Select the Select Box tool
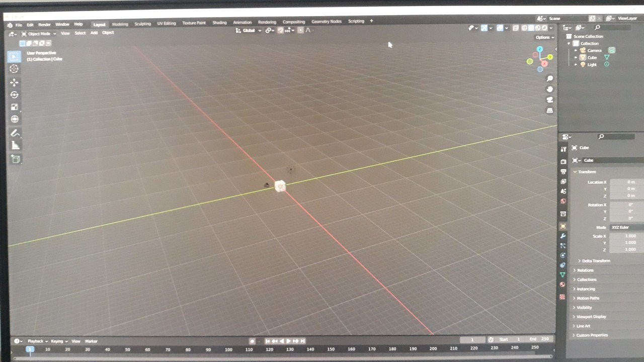 pyautogui.click(x=14, y=56)
